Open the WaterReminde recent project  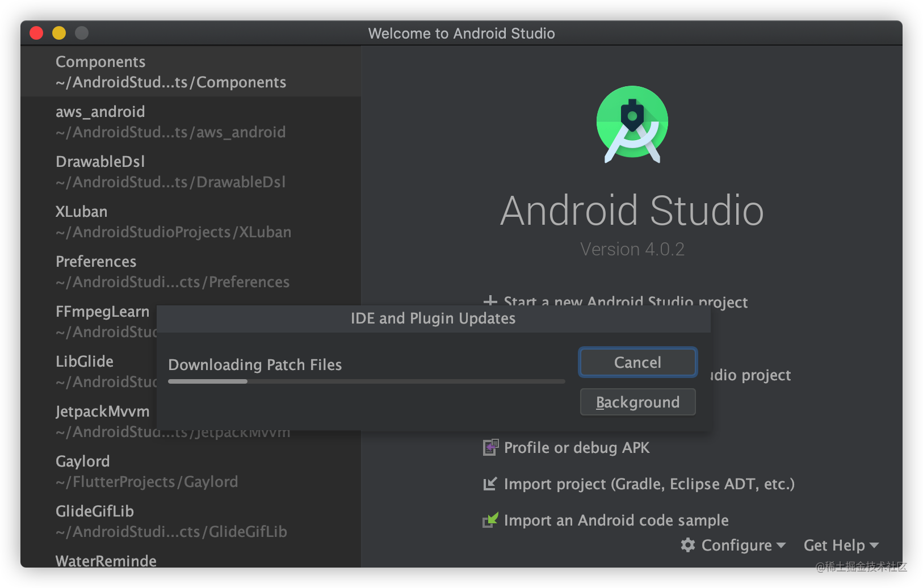(191, 557)
